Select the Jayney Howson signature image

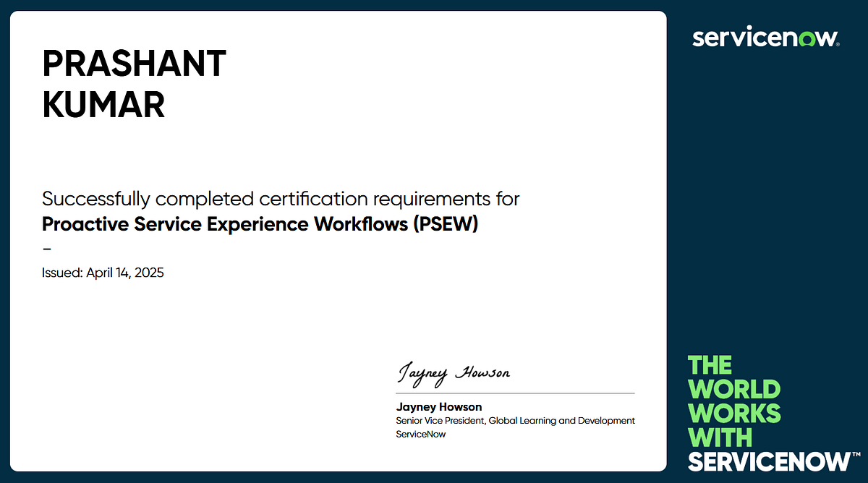tap(454, 372)
